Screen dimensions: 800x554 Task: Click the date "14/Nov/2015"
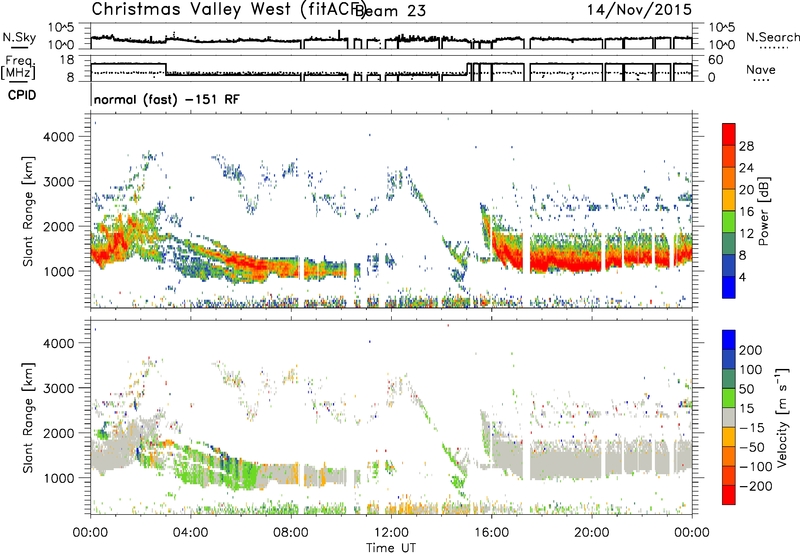[639, 10]
